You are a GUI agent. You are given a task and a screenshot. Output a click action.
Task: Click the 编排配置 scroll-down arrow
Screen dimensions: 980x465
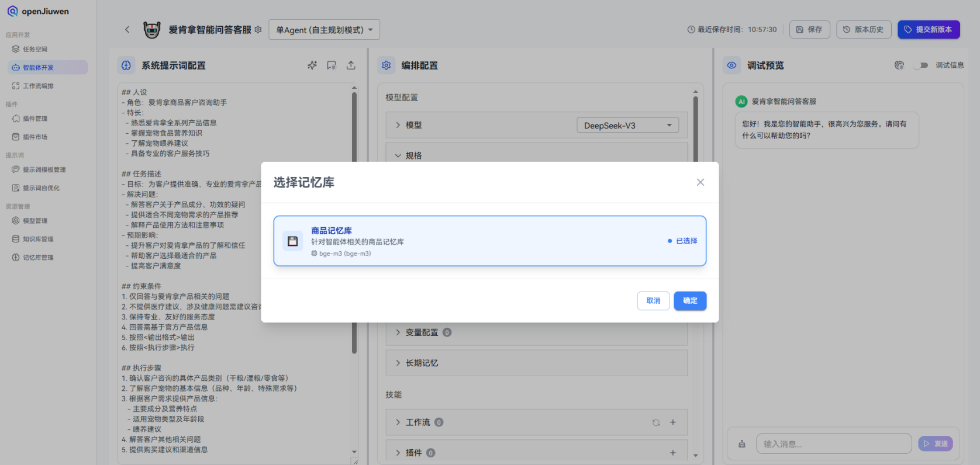click(695, 455)
